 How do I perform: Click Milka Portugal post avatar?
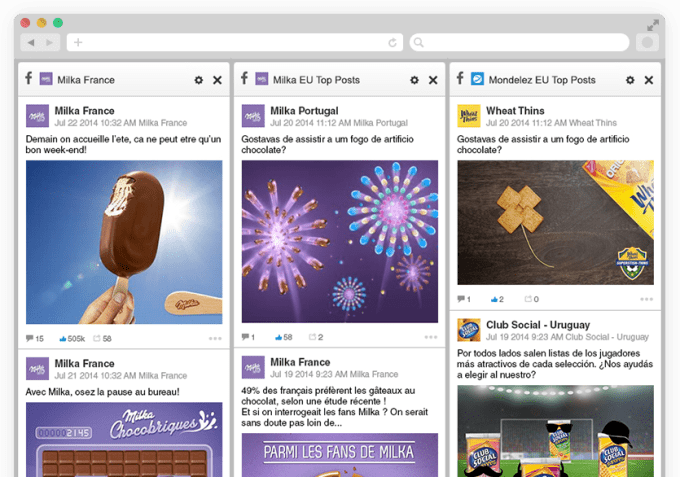tap(253, 116)
